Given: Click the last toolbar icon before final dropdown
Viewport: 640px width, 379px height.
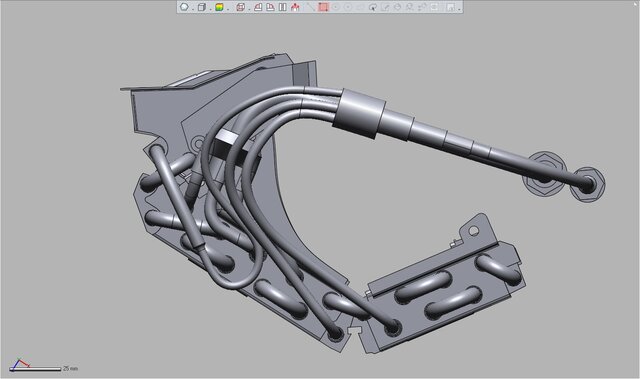Looking at the screenshot, I should (x=450, y=7).
